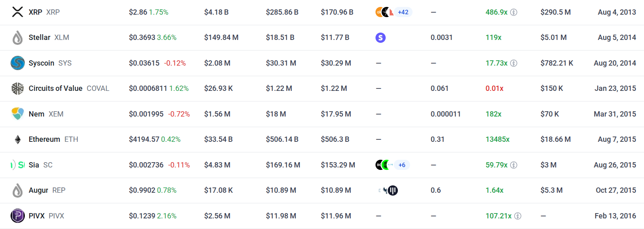This screenshot has width=644, height=229.
Task: Open the info icon beside Syscoin 17.73x
Action: coord(514,63)
